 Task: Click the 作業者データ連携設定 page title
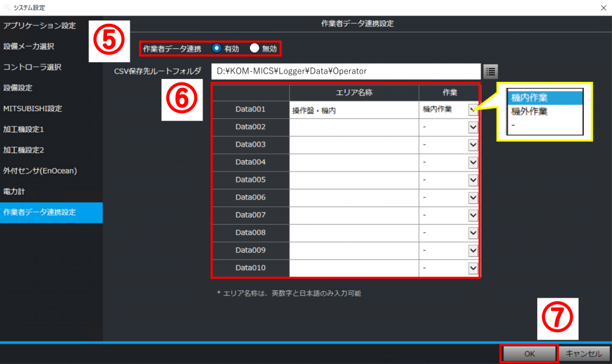tap(357, 24)
